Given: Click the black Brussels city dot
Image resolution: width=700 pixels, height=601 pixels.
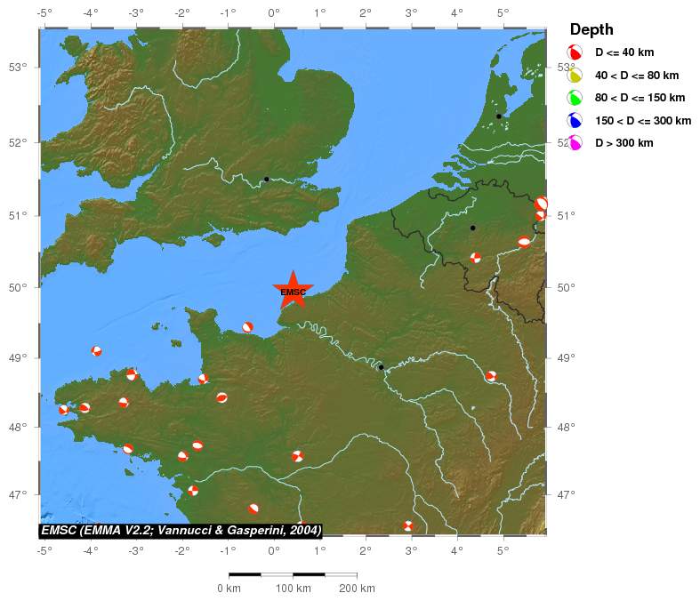Looking at the screenshot, I should point(473,228).
